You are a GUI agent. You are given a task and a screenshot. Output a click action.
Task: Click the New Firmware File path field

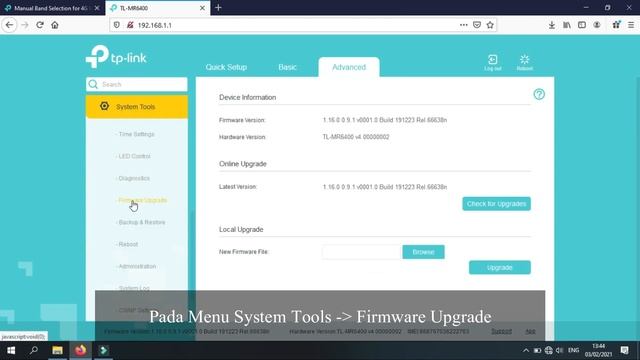point(362,252)
